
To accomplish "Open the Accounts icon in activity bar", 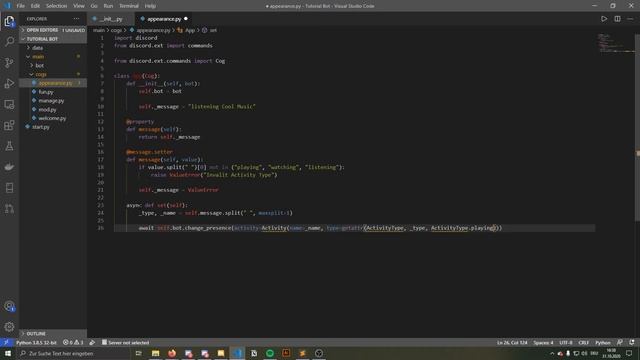I will tap(9, 306).
